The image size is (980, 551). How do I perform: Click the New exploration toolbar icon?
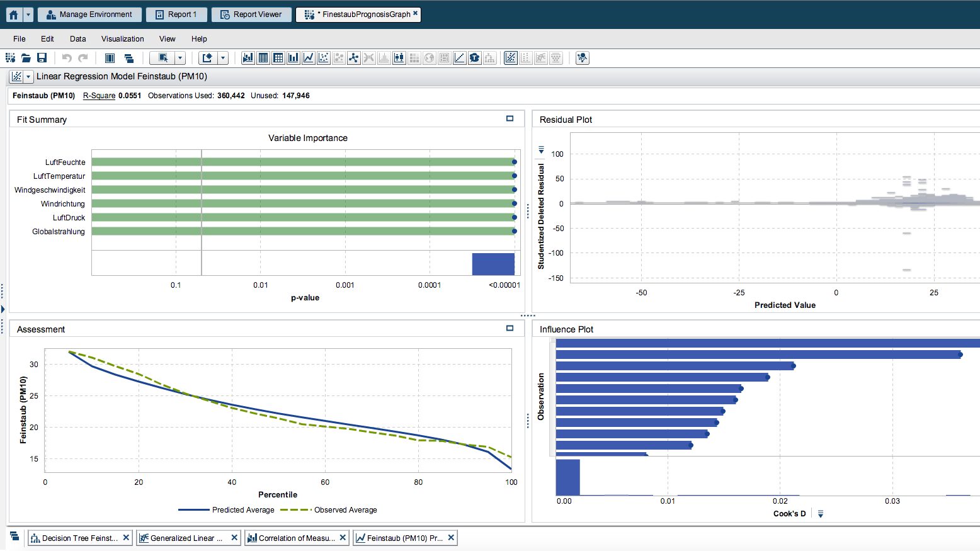(11, 58)
